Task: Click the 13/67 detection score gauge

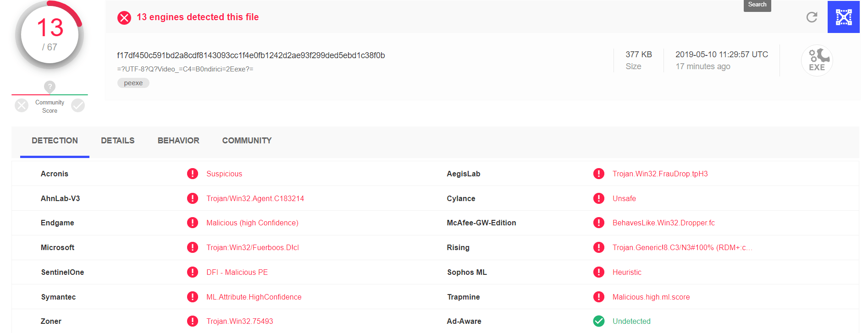Action: coord(50,35)
